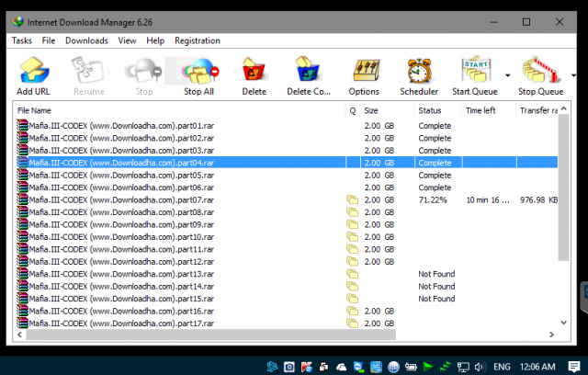Viewport: 588px width, 375px height.
Task: Click the volume icon in system tray
Action: tap(481, 366)
